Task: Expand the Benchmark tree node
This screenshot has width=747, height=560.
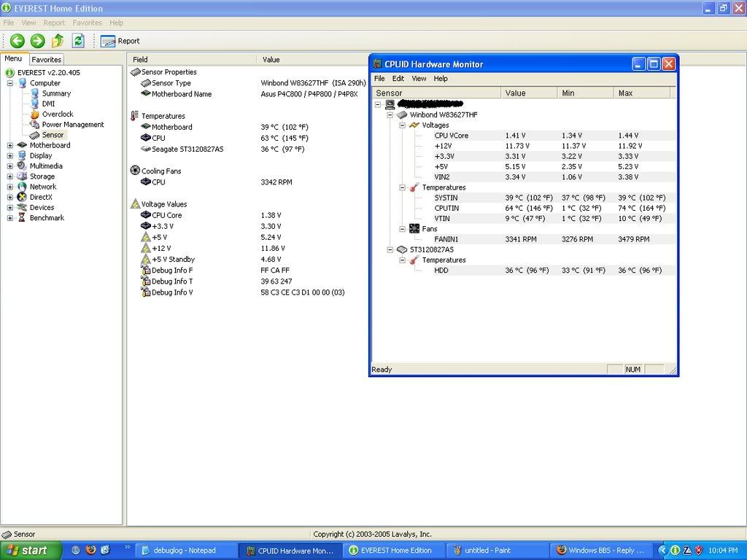Action: [10, 218]
